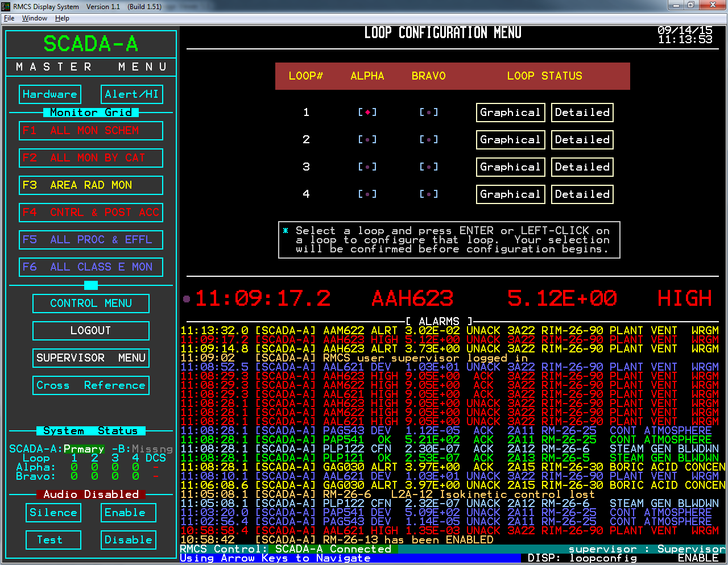Select the 11:08:28.1 GAG030 ALRT ACK row
The image size is (728, 565).
pos(453,467)
